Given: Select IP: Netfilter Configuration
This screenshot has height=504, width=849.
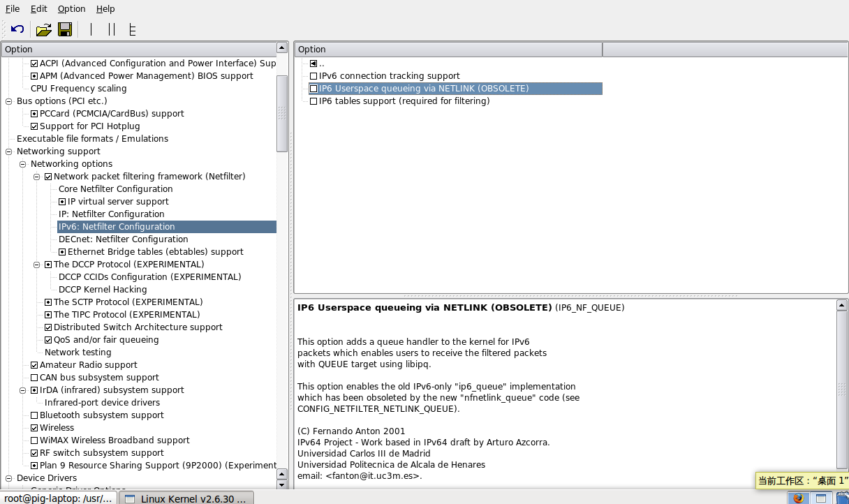Looking at the screenshot, I should pos(112,214).
